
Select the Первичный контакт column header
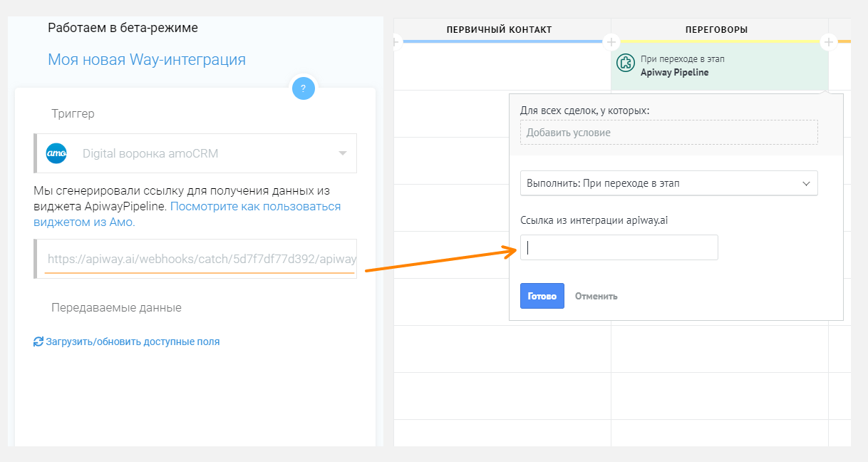point(500,29)
